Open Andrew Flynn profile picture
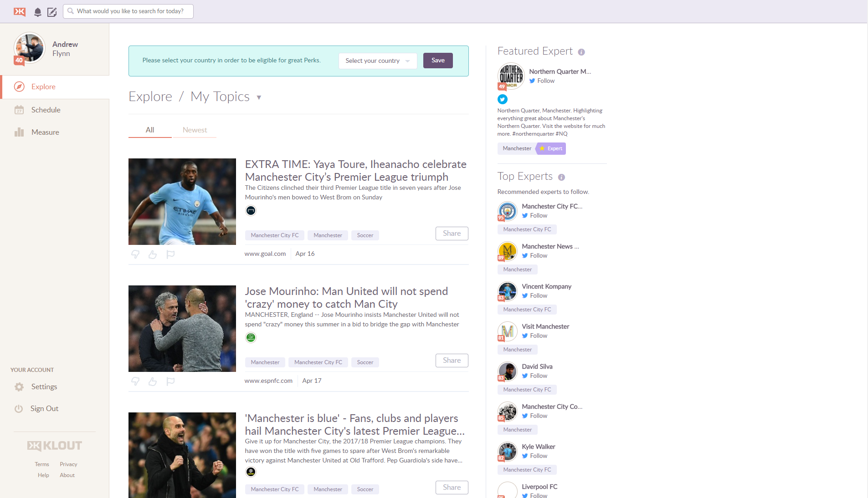 (x=29, y=48)
